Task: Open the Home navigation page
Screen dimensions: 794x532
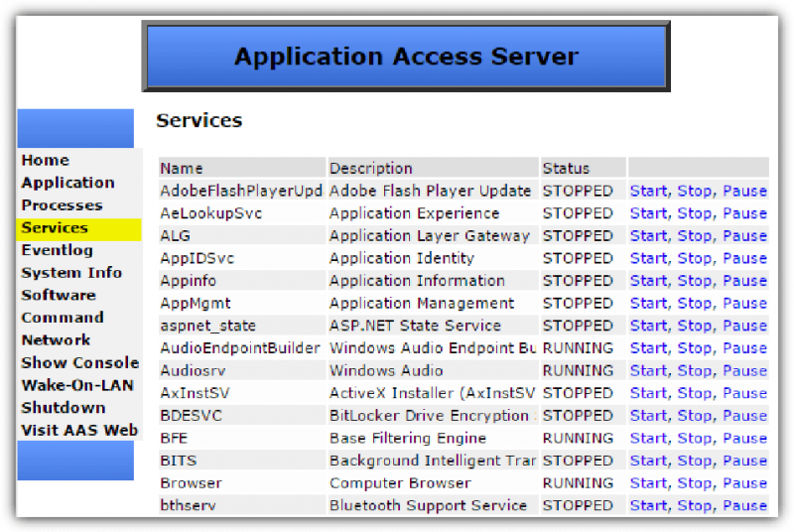Action: click(x=46, y=161)
